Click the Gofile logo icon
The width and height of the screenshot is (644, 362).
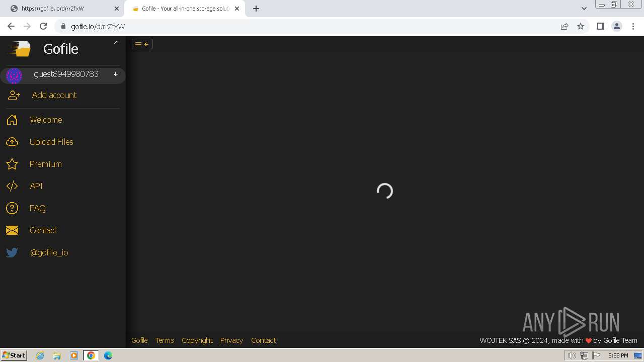19,49
